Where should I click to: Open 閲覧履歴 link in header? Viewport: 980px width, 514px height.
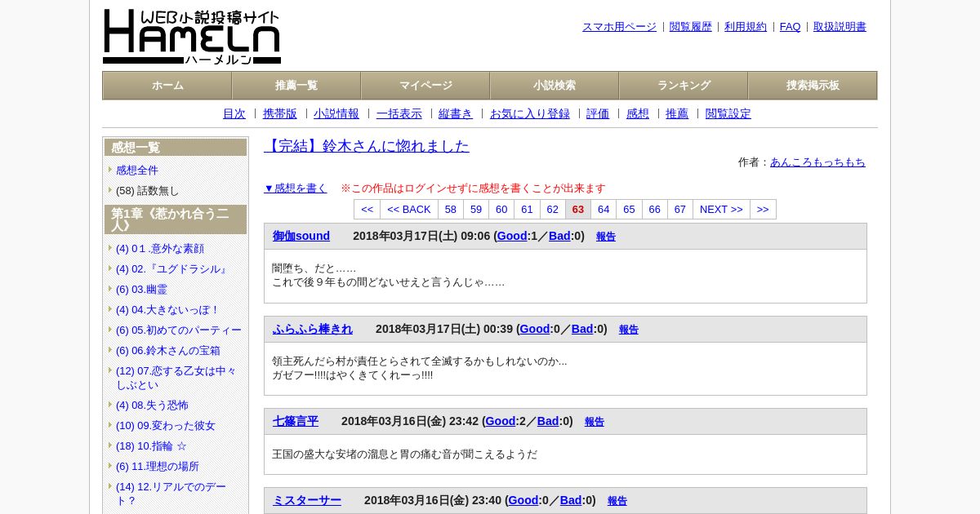point(690,27)
